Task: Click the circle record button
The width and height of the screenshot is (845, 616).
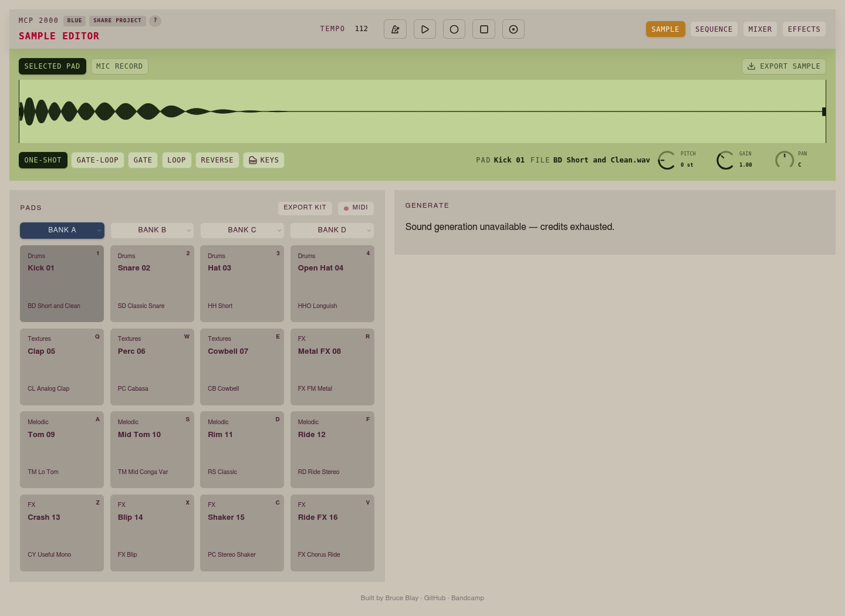Action: coord(454,29)
